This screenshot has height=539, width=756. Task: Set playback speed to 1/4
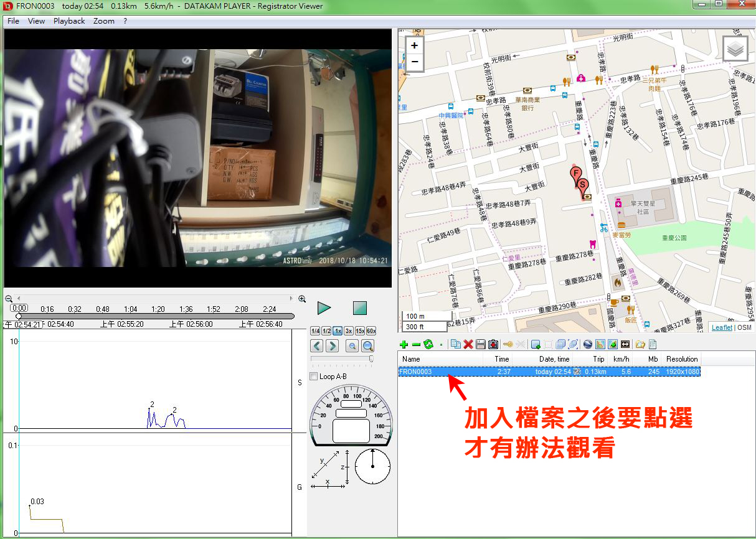click(x=315, y=331)
